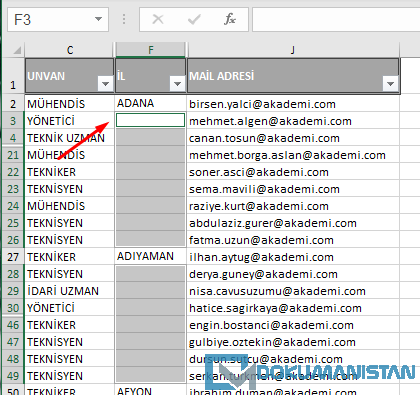Click engin.bostanci@akademi.com cell
The width and height of the screenshot is (420, 395).
point(293,325)
